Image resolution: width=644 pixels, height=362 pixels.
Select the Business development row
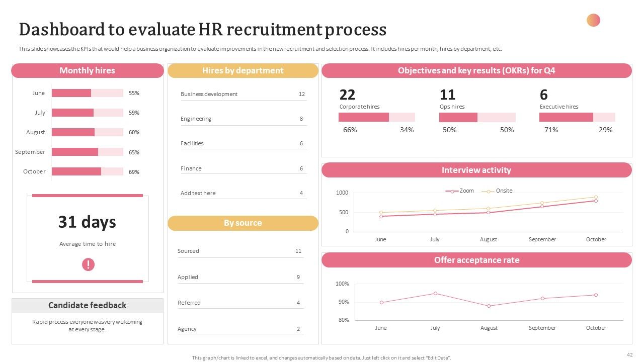(244, 95)
